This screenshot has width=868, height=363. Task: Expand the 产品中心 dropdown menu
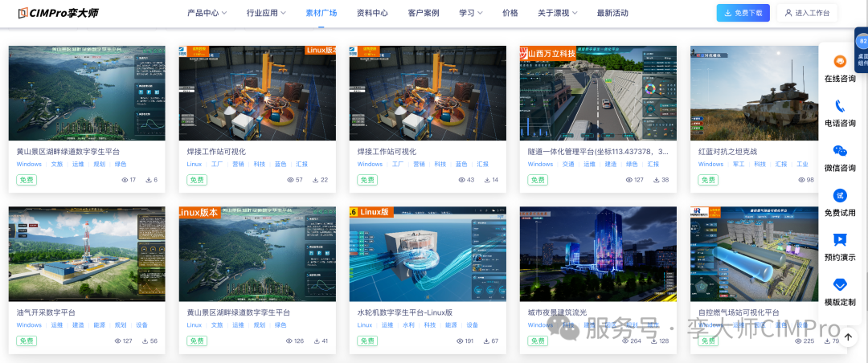click(x=207, y=13)
